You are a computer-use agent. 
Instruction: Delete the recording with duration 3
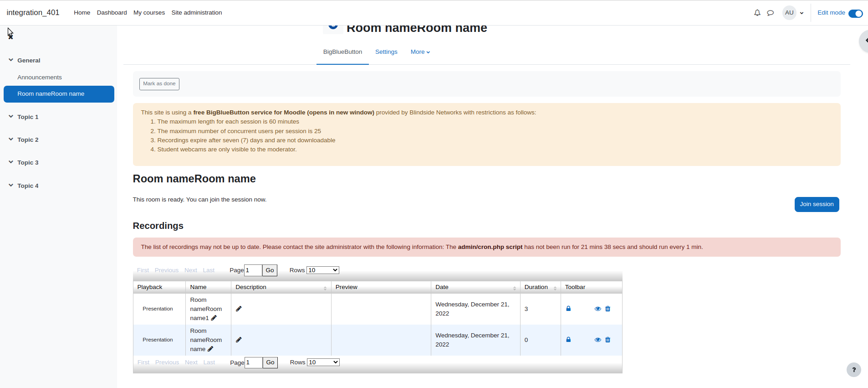click(608, 309)
